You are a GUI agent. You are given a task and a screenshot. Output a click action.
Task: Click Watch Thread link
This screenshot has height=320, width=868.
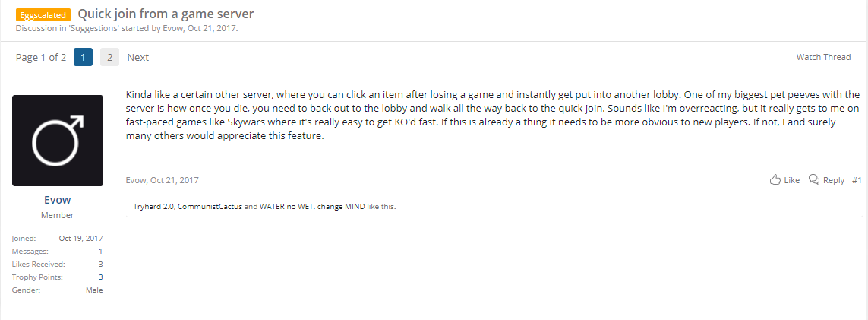pos(823,57)
